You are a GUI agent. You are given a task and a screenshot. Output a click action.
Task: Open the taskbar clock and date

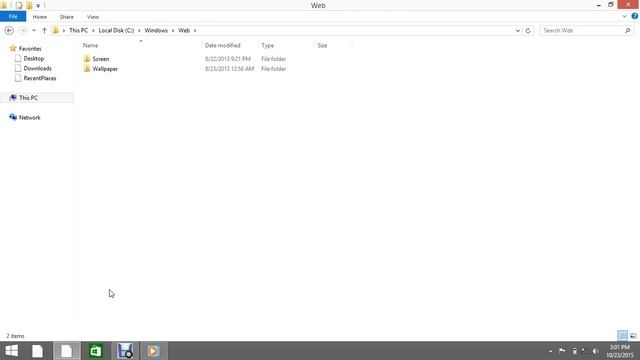click(620, 351)
